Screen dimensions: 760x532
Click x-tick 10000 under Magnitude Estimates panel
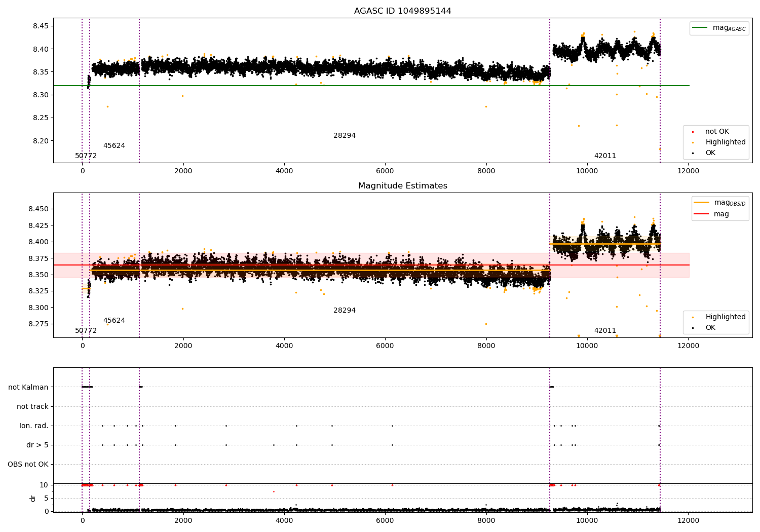[587, 346]
